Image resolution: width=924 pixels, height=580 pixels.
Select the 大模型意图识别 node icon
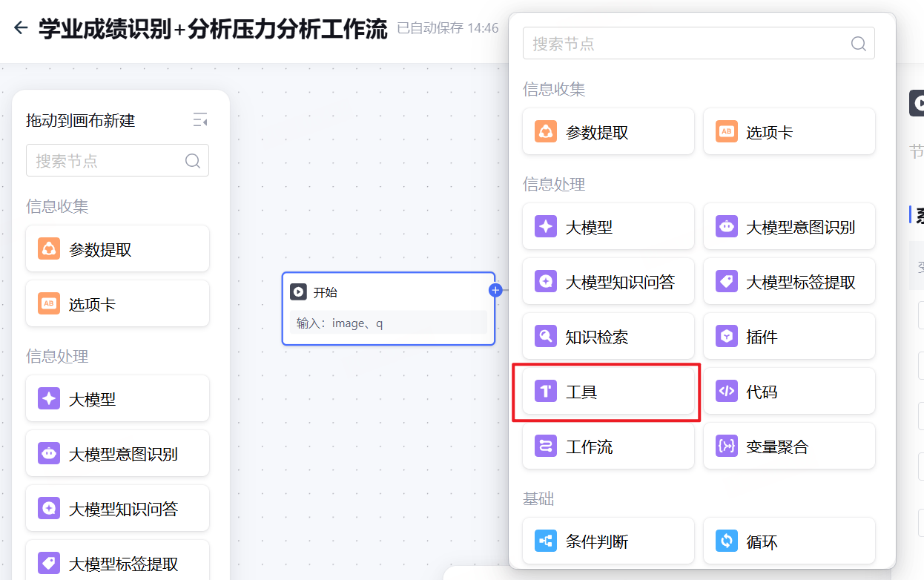point(726,226)
